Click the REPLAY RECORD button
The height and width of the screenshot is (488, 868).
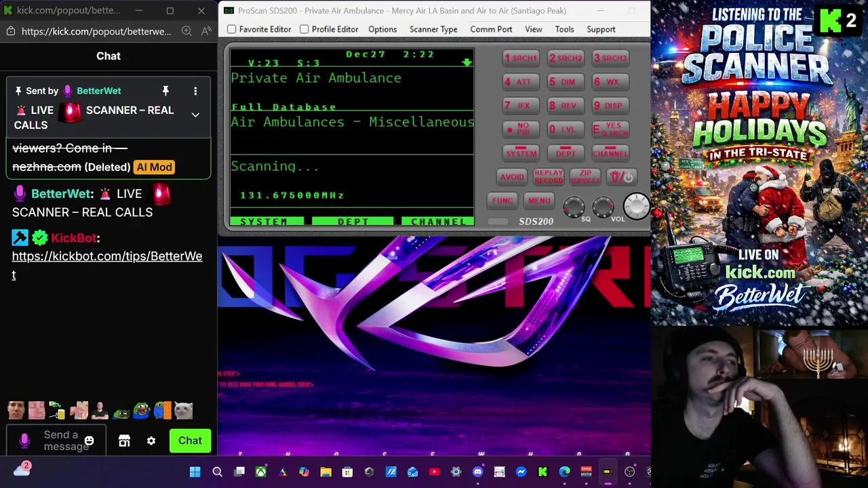[548, 178]
